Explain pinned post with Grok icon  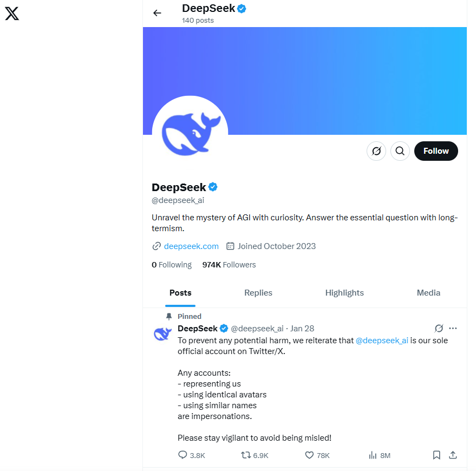click(x=439, y=328)
